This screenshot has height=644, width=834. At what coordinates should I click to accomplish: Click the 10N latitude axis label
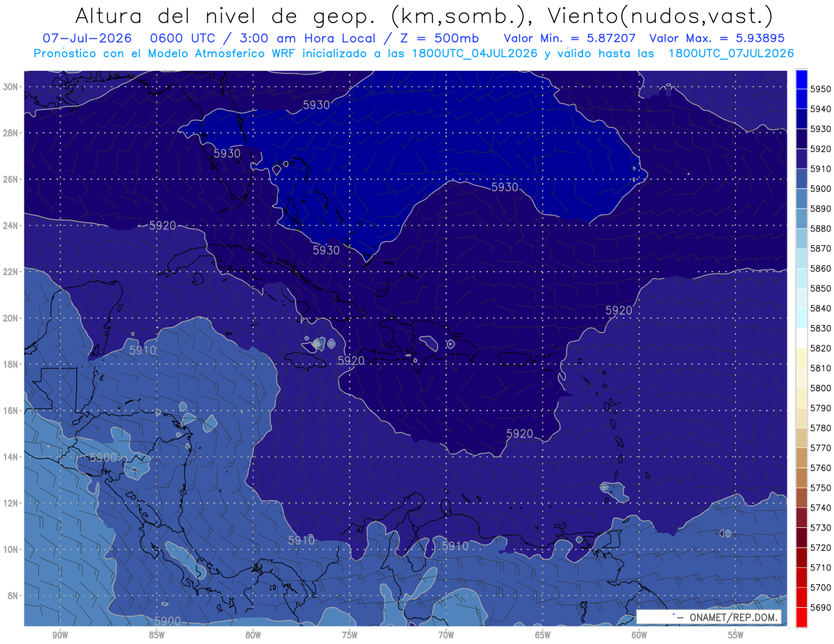pyautogui.click(x=11, y=550)
